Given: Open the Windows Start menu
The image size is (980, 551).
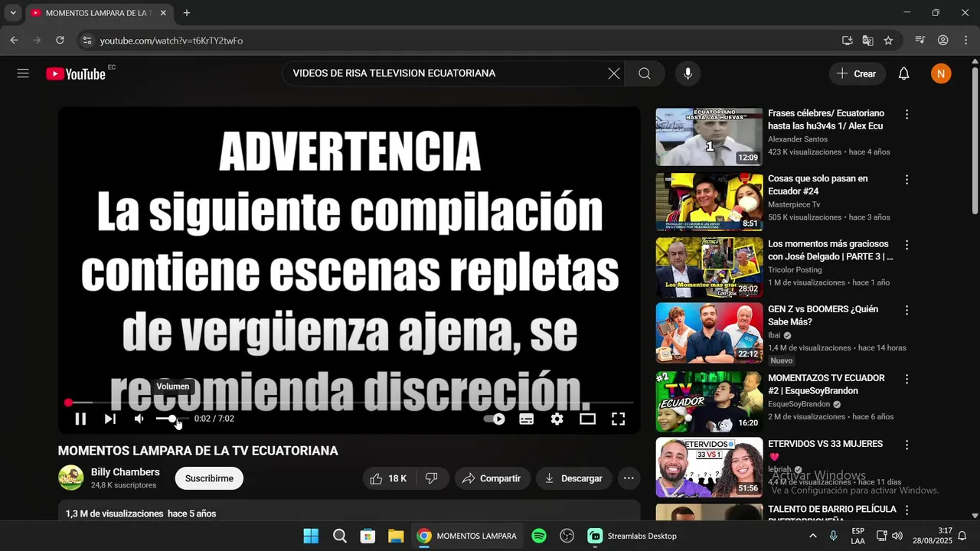Looking at the screenshot, I should pos(311,536).
